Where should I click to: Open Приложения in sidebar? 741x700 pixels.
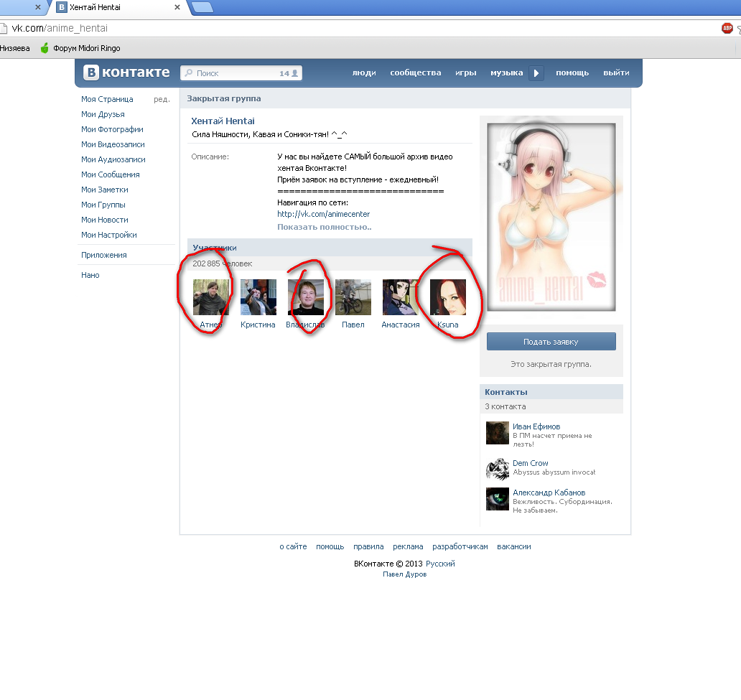[x=104, y=256]
